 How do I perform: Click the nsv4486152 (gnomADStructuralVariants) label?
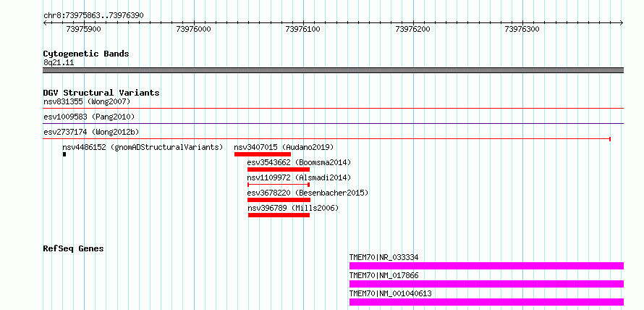tap(143, 147)
